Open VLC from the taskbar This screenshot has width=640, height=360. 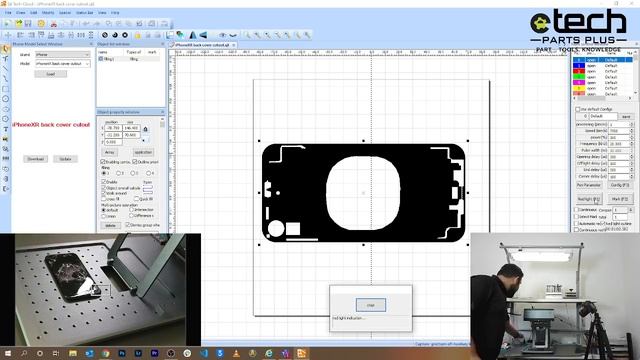point(236,353)
